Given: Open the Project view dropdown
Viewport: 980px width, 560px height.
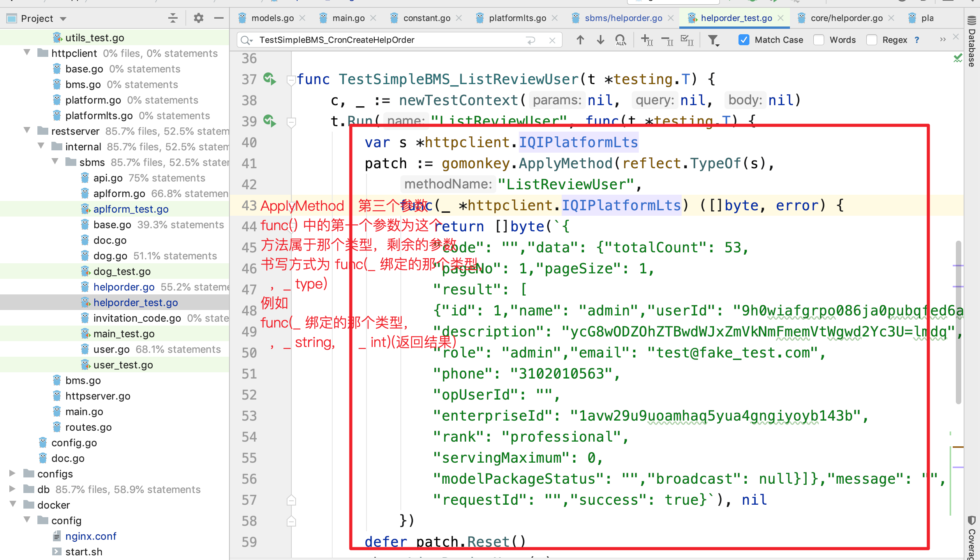Looking at the screenshot, I should (63, 19).
